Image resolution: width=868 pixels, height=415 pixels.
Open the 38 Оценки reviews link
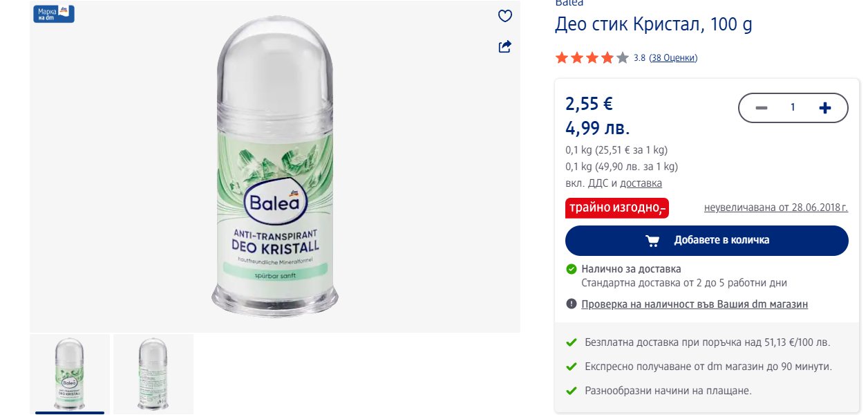point(673,58)
